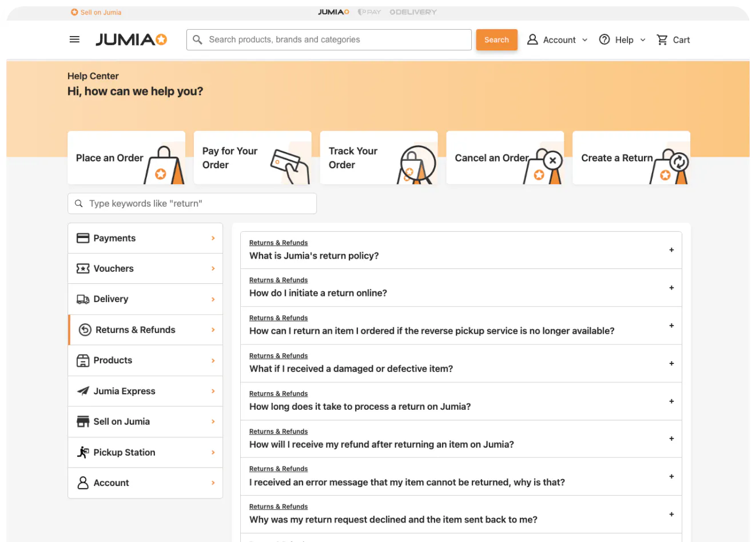The image size is (756, 542).
Task: Open the Pay for Your Order card title
Action: pyautogui.click(x=230, y=158)
